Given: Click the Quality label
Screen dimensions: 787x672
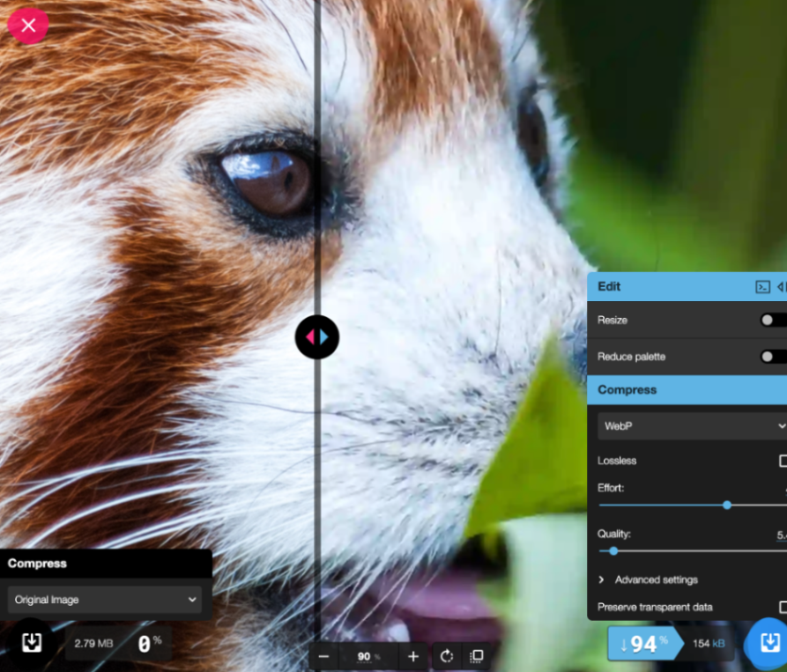Looking at the screenshot, I should pyautogui.click(x=614, y=534).
